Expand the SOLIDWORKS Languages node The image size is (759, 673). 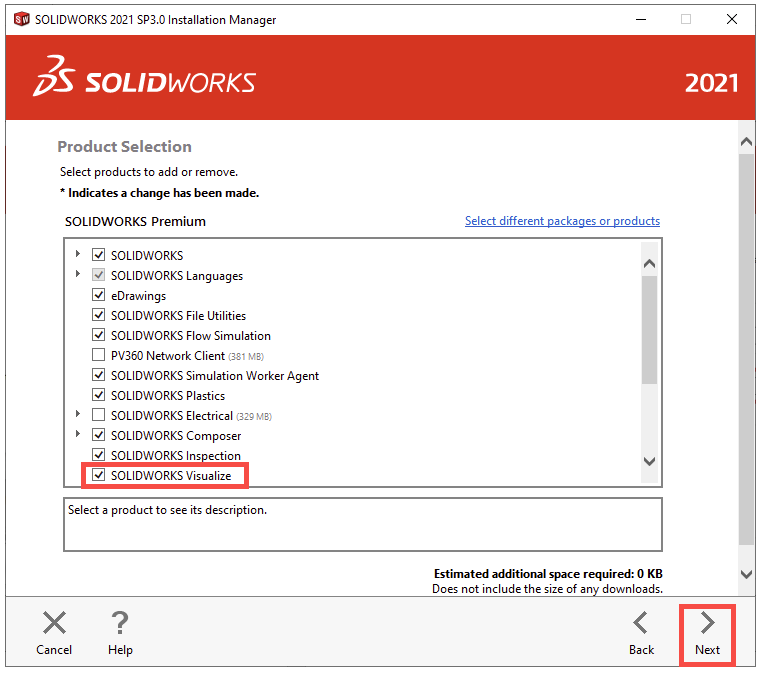pos(78,274)
